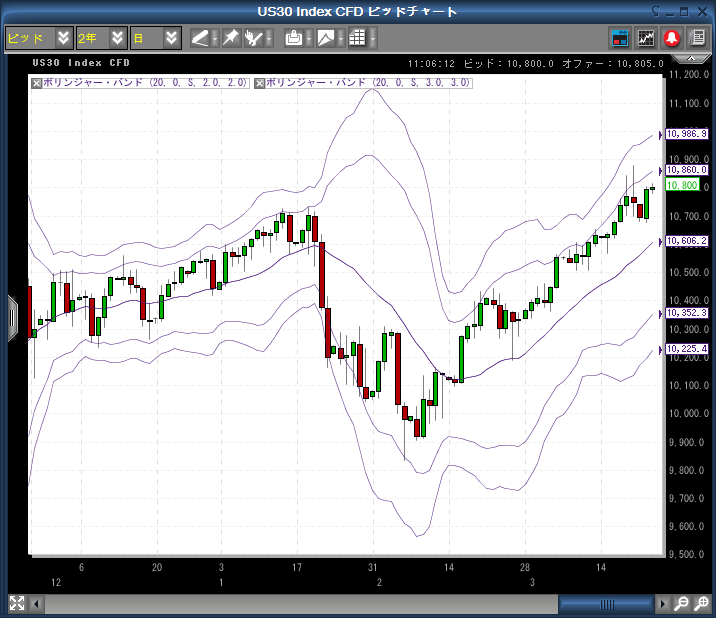Open the chart style icon
This screenshot has height=618, width=716.
click(326, 38)
